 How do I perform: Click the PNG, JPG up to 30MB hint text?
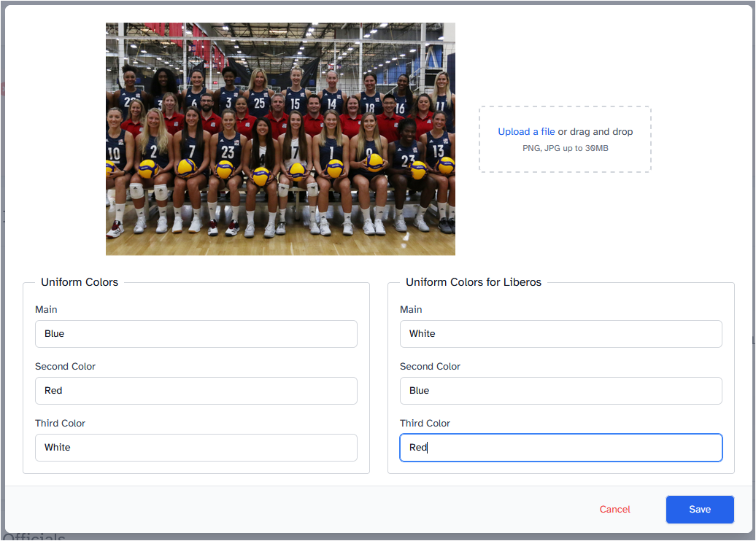(x=565, y=148)
